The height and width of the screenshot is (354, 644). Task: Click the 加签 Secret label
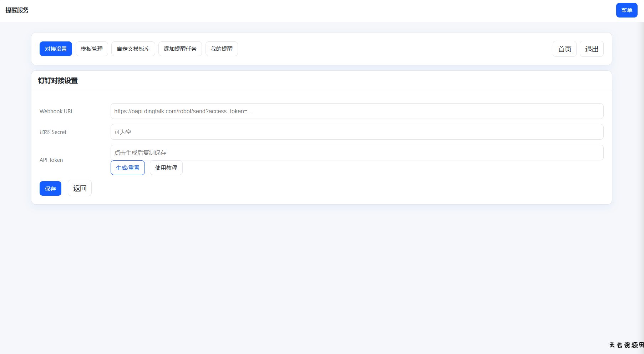(x=53, y=132)
